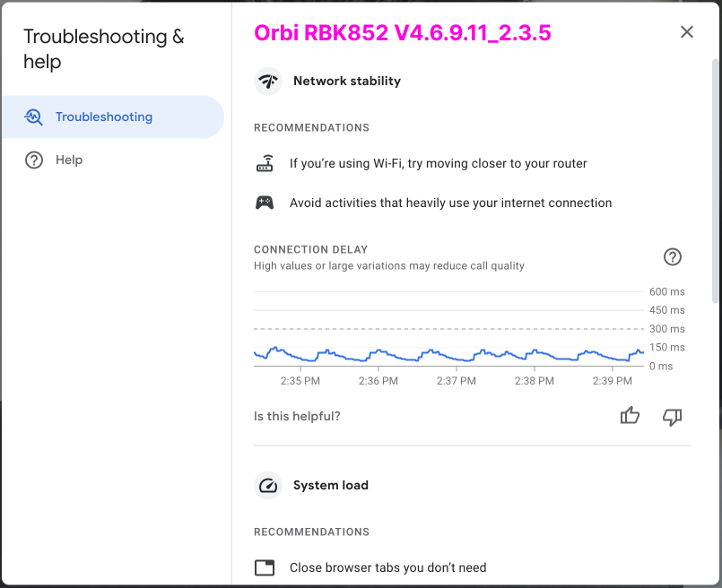Click 'Close browser tabs you don't need' text
722x588 pixels.
point(387,567)
